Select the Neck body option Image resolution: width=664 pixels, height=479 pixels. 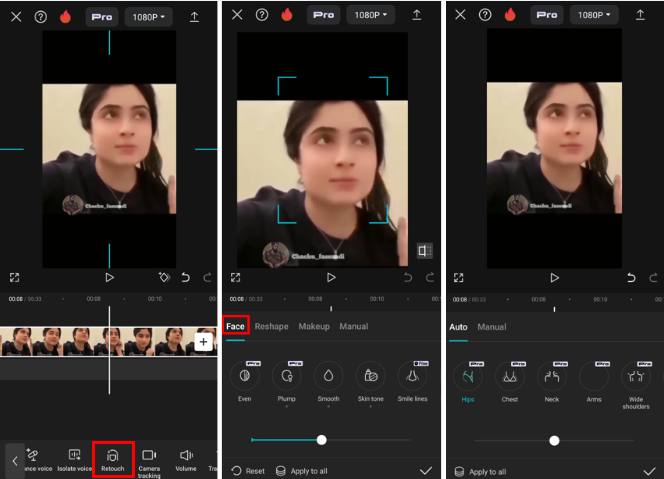(552, 382)
